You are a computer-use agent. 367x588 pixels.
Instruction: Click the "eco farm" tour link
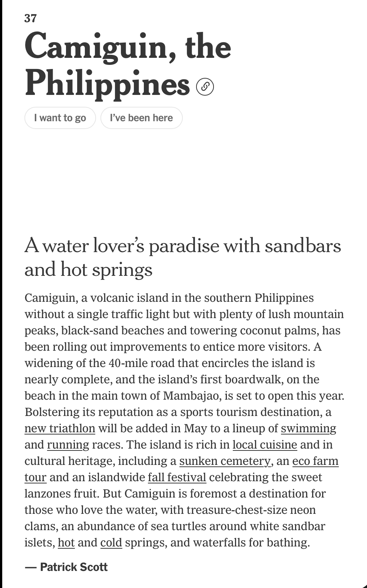coord(315,461)
